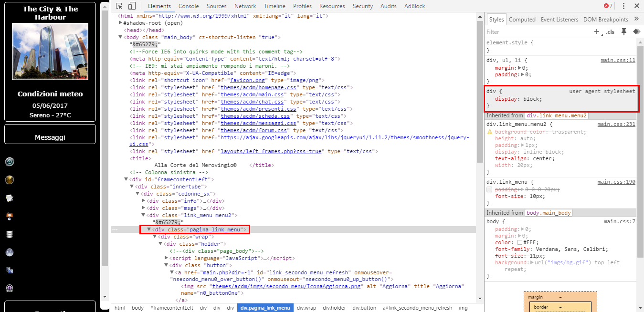Image resolution: width=644 pixels, height=312 pixels.
Task: Click the pin element state icon
Action: click(623, 32)
